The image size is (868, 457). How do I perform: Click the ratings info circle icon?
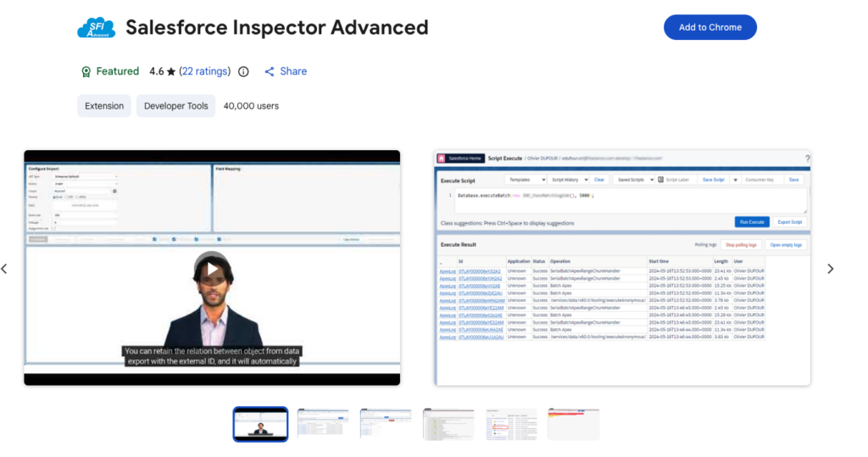coord(243,71)
